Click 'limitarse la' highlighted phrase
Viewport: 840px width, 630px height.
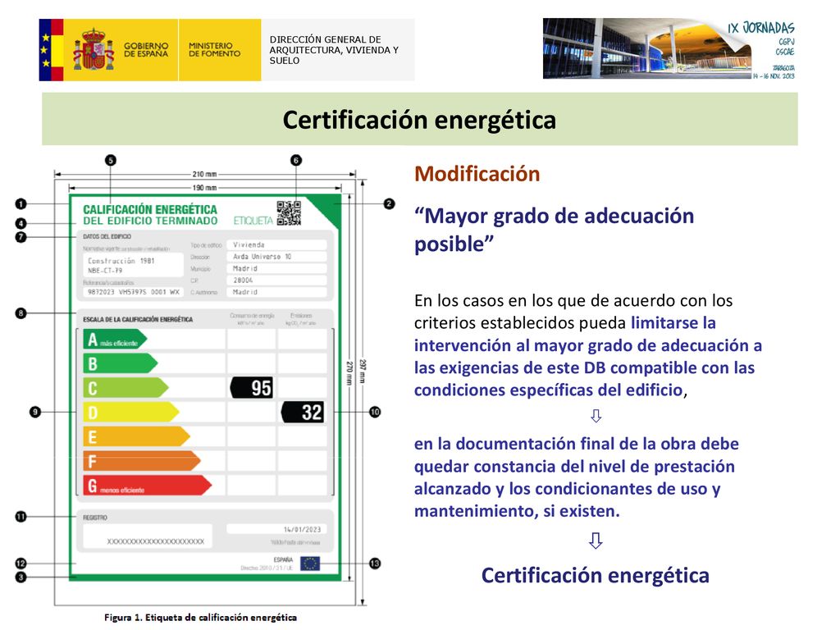coord(673,322)
